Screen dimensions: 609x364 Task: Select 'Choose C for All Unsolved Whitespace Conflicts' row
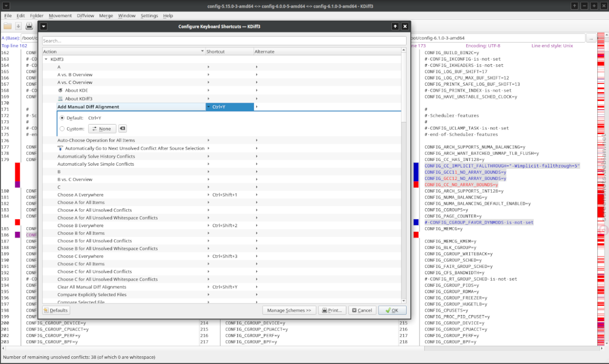click(221, 279)
